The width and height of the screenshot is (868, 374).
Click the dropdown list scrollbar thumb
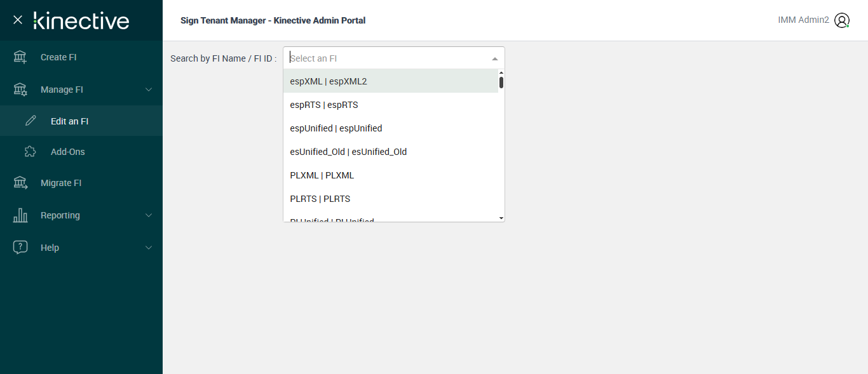tap(501, 83)
